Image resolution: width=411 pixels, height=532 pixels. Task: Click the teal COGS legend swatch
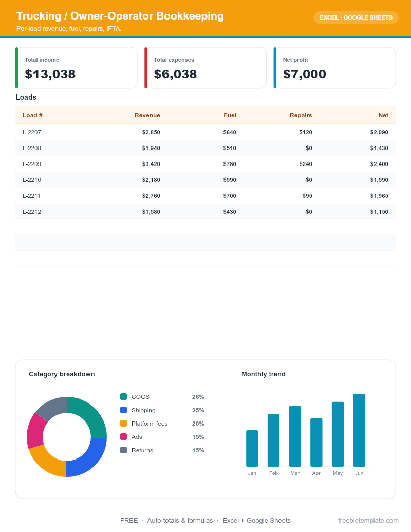[123, 397]
